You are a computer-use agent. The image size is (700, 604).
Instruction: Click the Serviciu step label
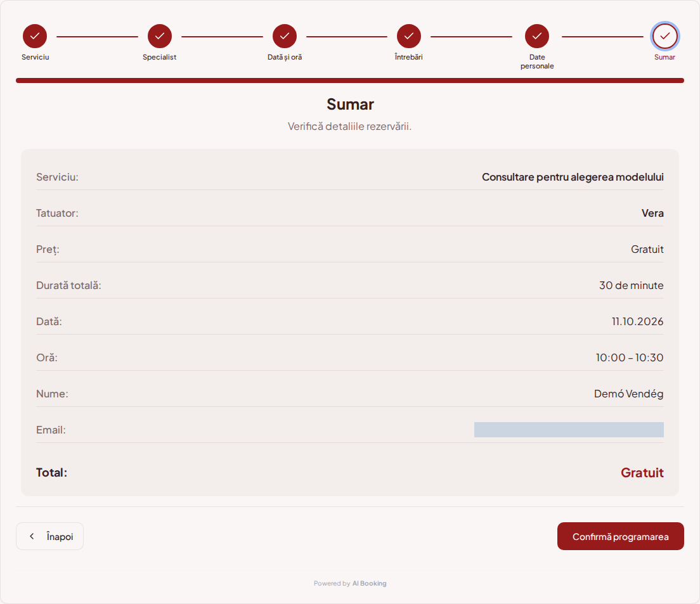pyautogui.click(x=36, y=57)
